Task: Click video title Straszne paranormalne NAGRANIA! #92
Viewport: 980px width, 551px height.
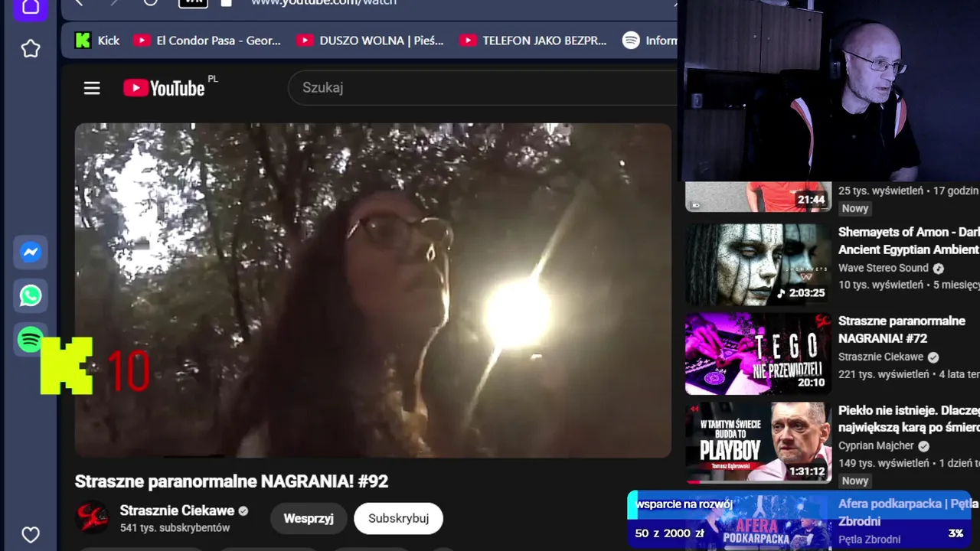Action: point(231,481)
